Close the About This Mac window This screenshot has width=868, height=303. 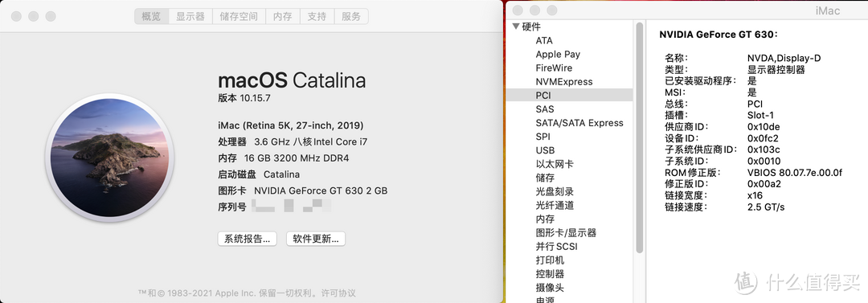pyautogui.click(x=16, y=16)
